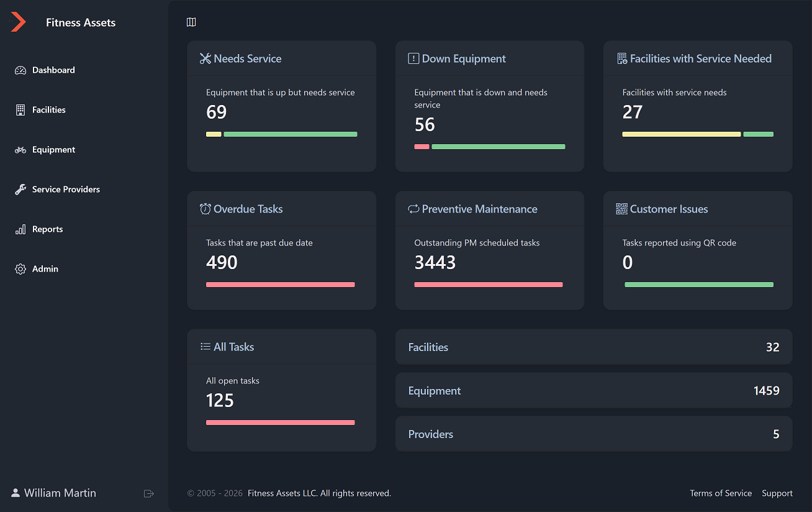This screenshot has width=812, height=512.
Task: Open the Support link in the footer
Action: 777,493
